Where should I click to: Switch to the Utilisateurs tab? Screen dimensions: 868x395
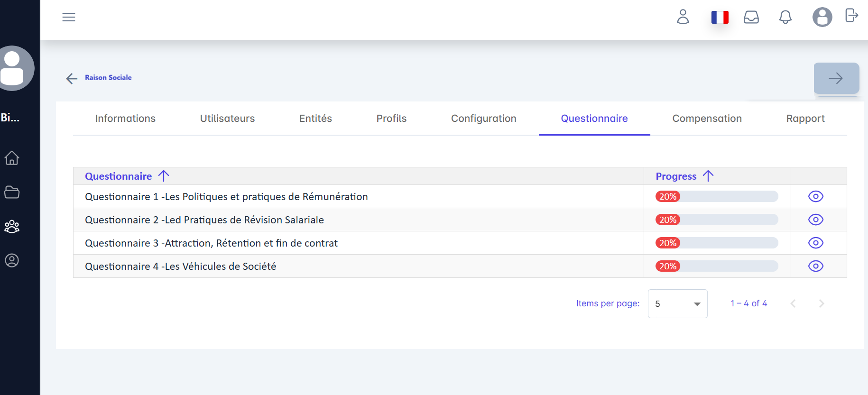(227, 119)
